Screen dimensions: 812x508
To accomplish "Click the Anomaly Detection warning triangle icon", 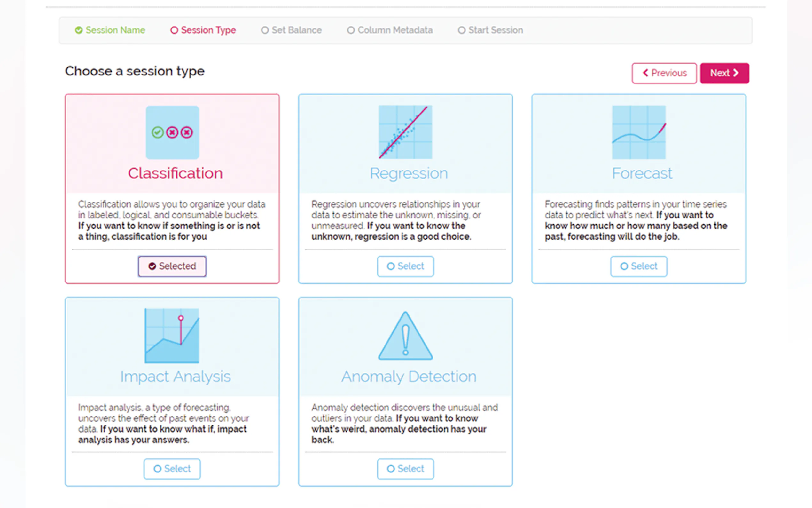I will coord(405,336).
